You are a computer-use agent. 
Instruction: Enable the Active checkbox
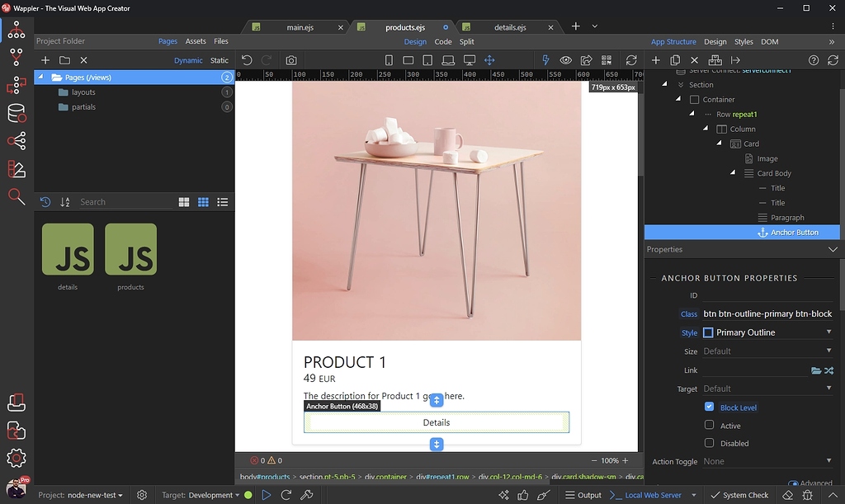coord(709,425)
